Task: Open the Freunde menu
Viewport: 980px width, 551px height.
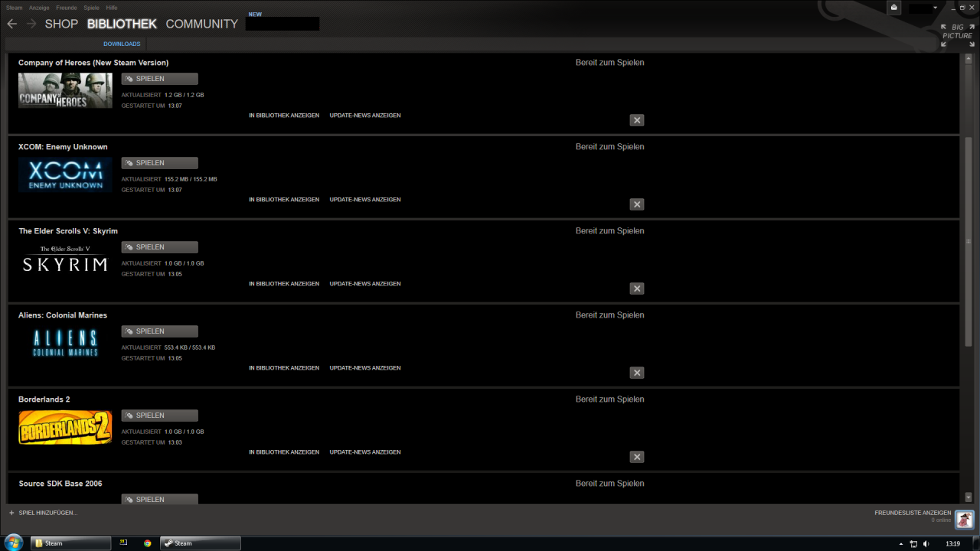Action: (x=67, y=8)
